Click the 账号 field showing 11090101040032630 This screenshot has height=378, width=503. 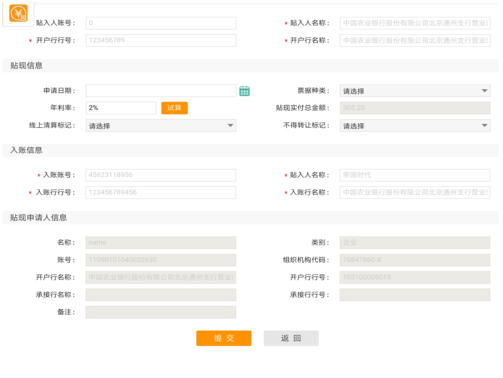click(x=161, y=260)
